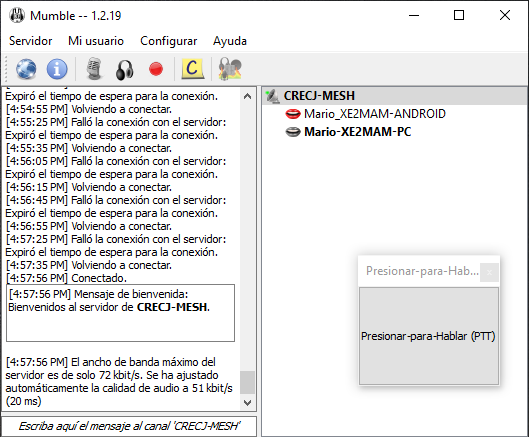Click the CRECJ-MESH channel antenna icon

click(272, 96)
